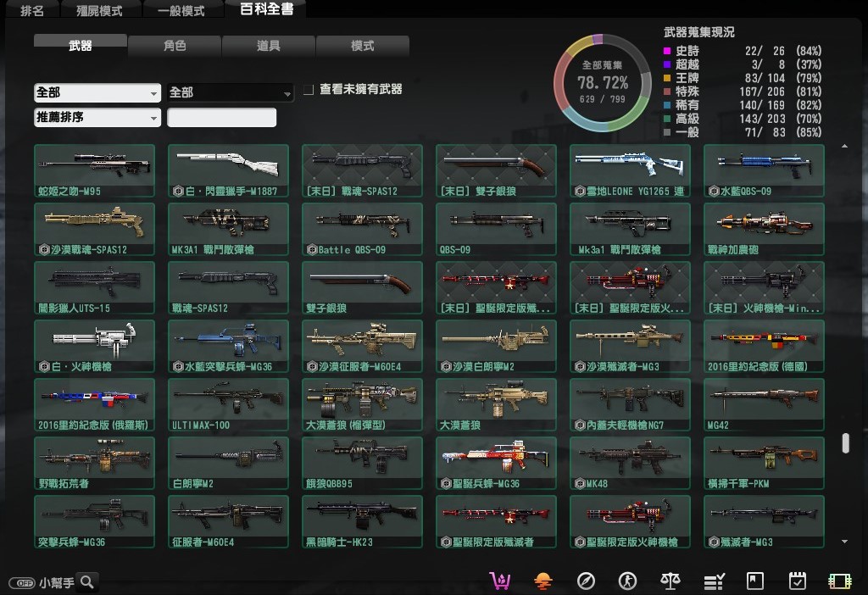Image resolution: width=868 pixels, height=595 pixels.
Task: Toggle the 小幫手 OFF switch
Action: click(21, 583)
